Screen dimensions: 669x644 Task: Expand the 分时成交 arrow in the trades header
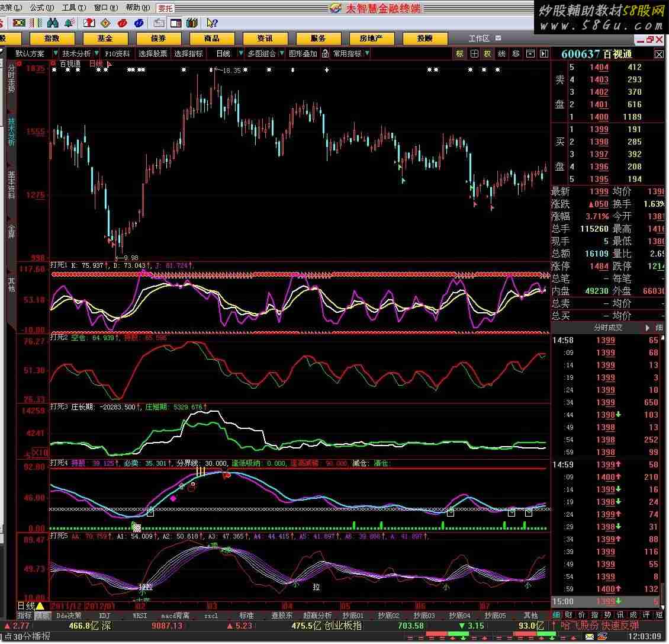(647, 328)
